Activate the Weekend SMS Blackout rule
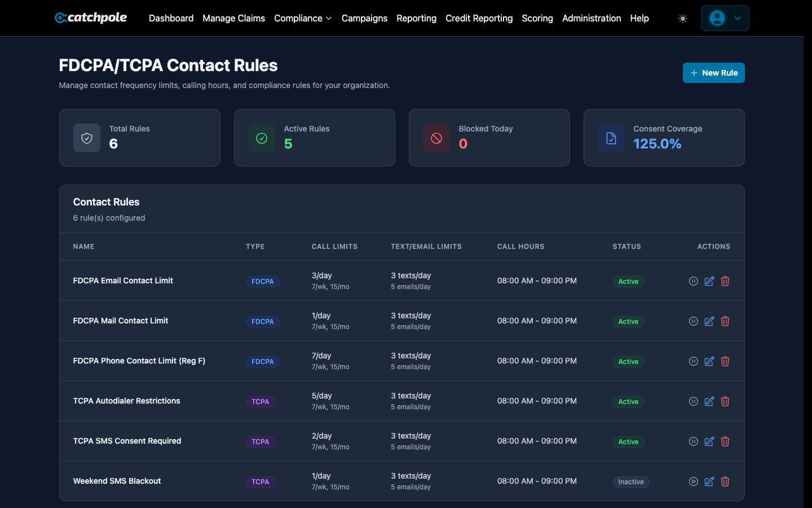The image size is (812, 508). tap(693, 481)
